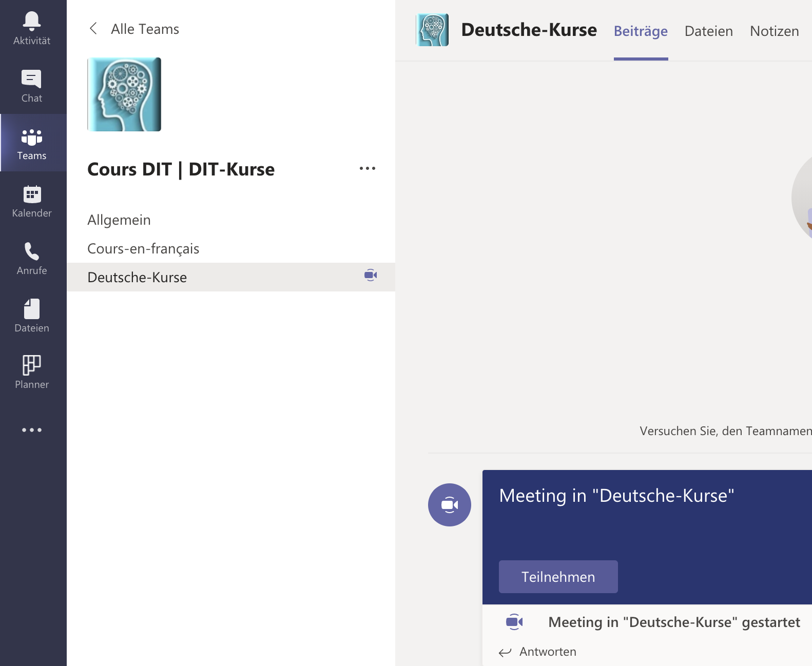Click the reply arrow icon

pyautogui.click(x=505, y=652)
